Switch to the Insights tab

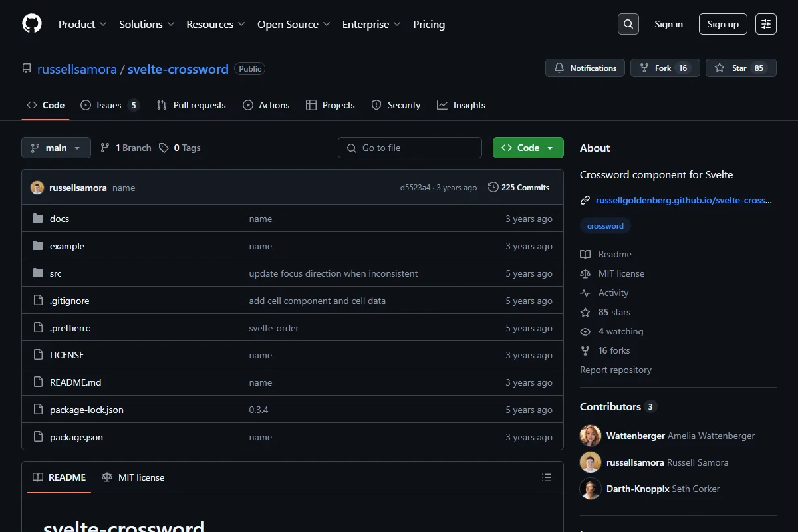coord(461,105)
